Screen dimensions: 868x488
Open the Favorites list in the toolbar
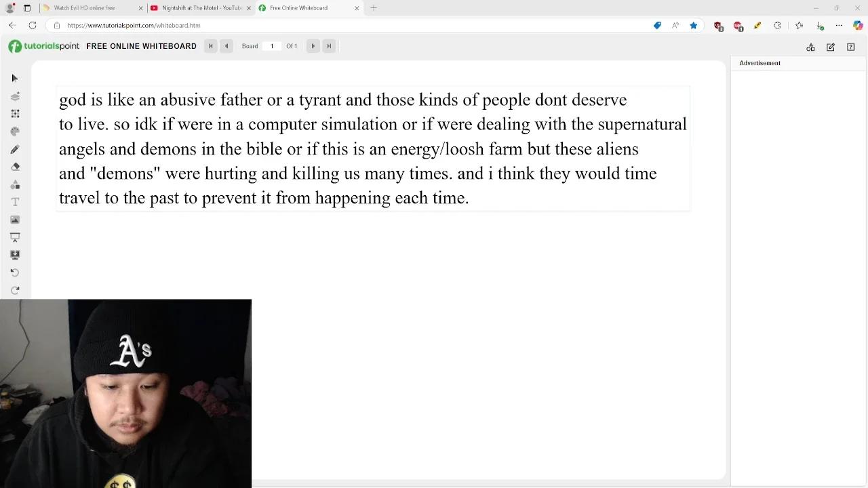800,26
